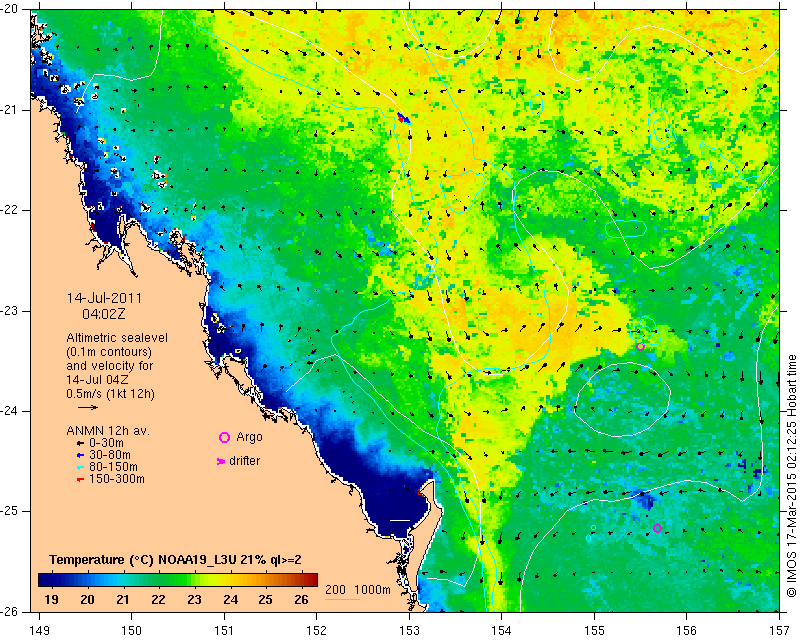The image size is (800, 640).
Task: Click the colorbar tick label 21
Action: click(122, 600)
